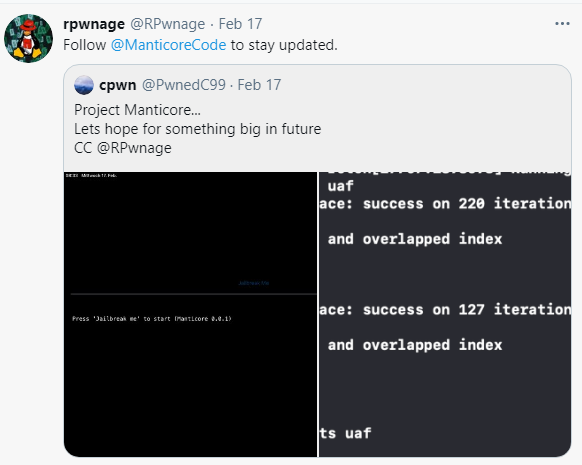The width and height of the screenshot is (582, 465).
Task: Open the @ManticoreCode mention link
Action: tap(169, 45)
